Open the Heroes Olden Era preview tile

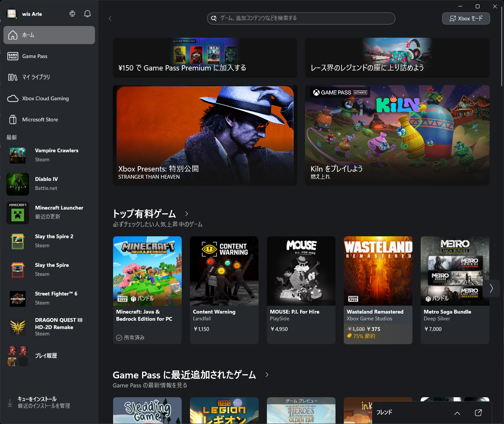301,410
